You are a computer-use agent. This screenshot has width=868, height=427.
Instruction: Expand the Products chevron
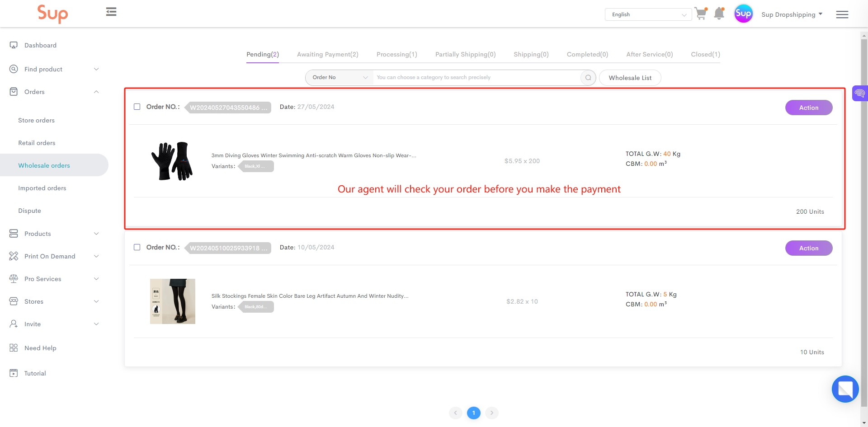click(x=96, y=234)
